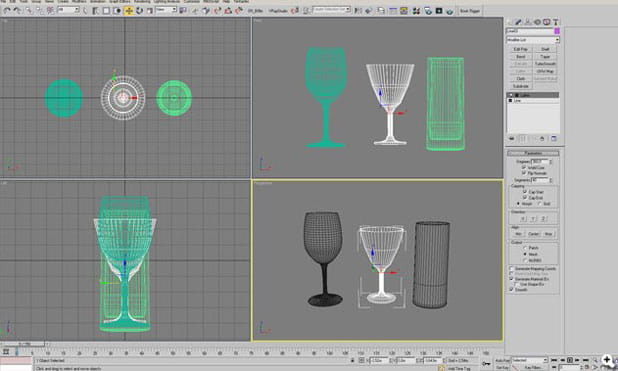Click the configure modifier sets icon
618x371 pixels.
tap(554, 138)
